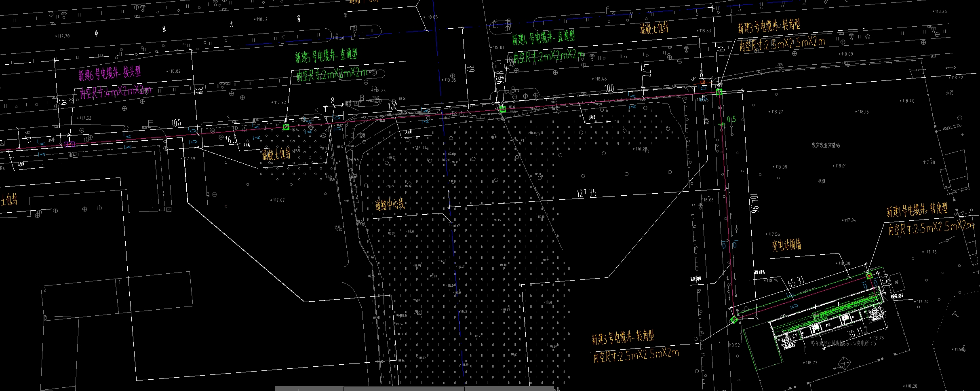Select the green 5号 cable well marker square
The height and width of the screenshot is (391, 980).
tap(286, 127)
